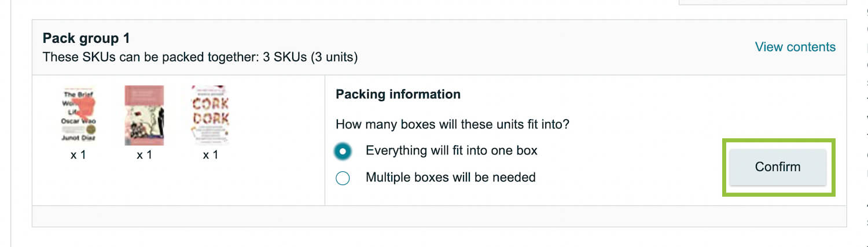Screen dimensions: 868x247
Task: Click the 'Multiple boxes will be needed' label text
Action: [x=451, y=177]
